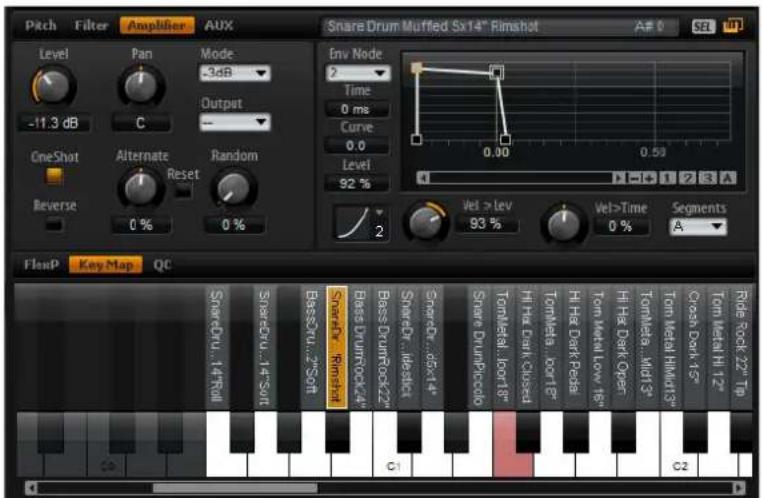762x498 pixels.
Task: Open the QC tab
Action: point(162,265)
